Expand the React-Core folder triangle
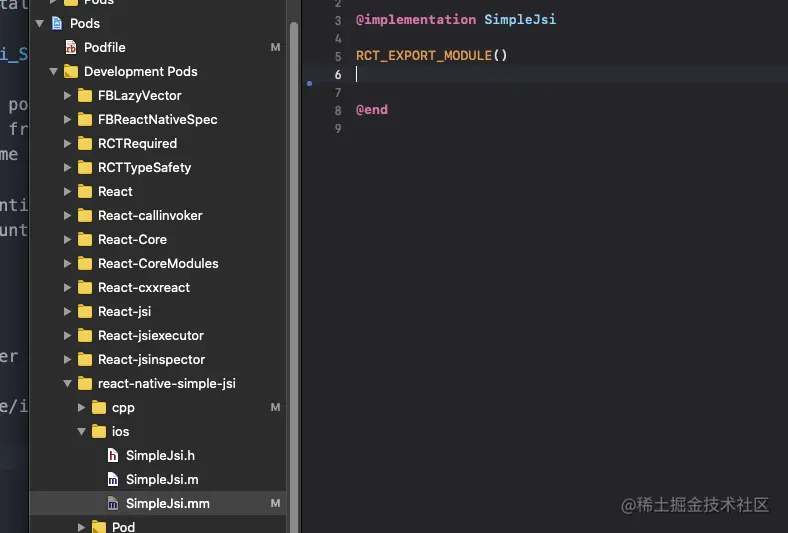788x533 pixels. tap(67, 240)
